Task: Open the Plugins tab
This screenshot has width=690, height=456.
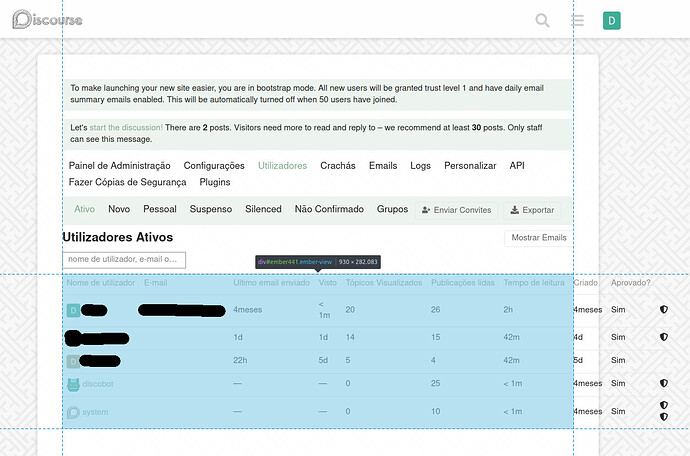Action: tap(215, 182)
